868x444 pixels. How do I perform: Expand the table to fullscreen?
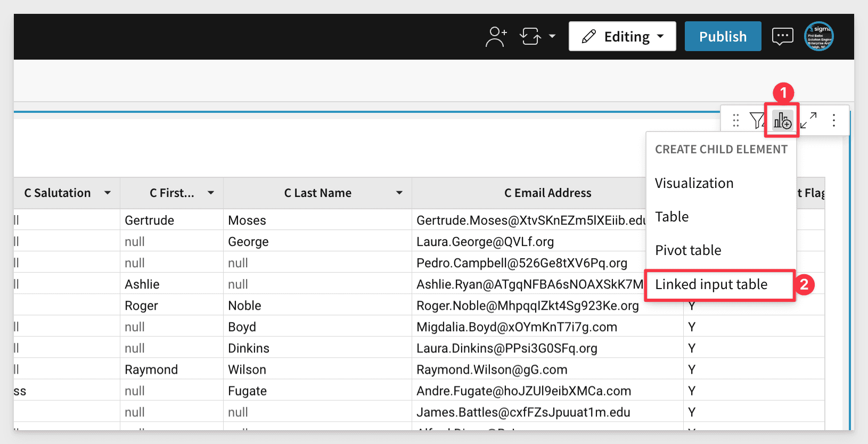[808, 121]
